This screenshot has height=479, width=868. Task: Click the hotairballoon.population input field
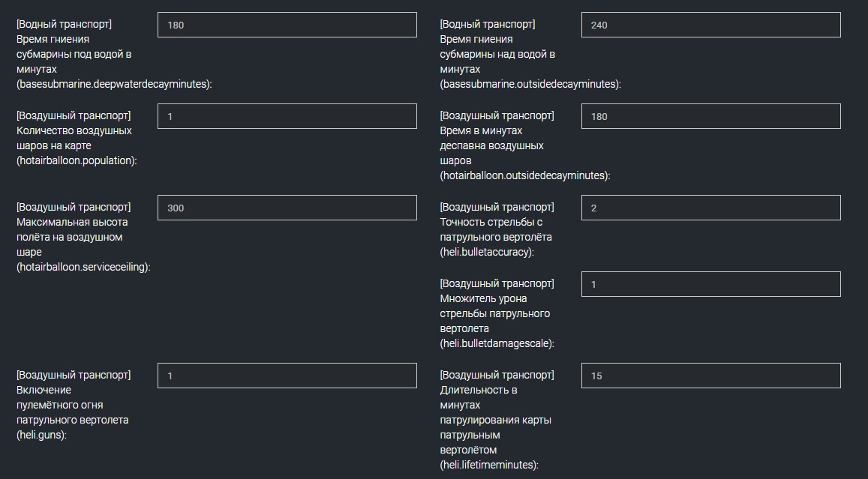click(x=287, y=115)
